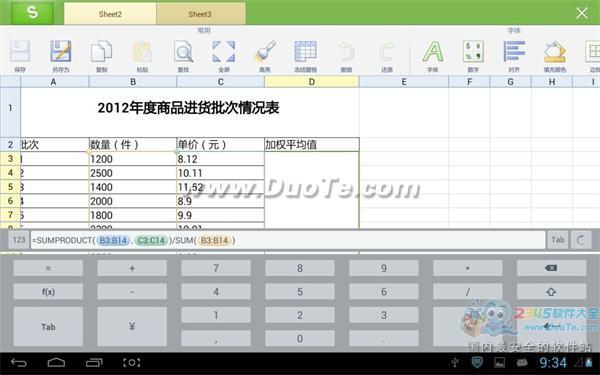This screenshot has width=600, height=375.
Task: Select the Highlight (高亮) flashlight tool
Action: (x=265, y=55)
